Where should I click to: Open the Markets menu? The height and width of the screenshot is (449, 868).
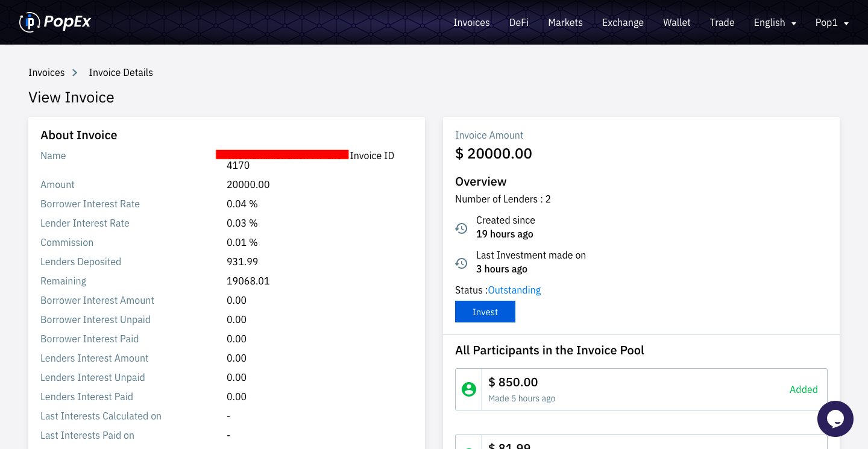coord(565,22)
